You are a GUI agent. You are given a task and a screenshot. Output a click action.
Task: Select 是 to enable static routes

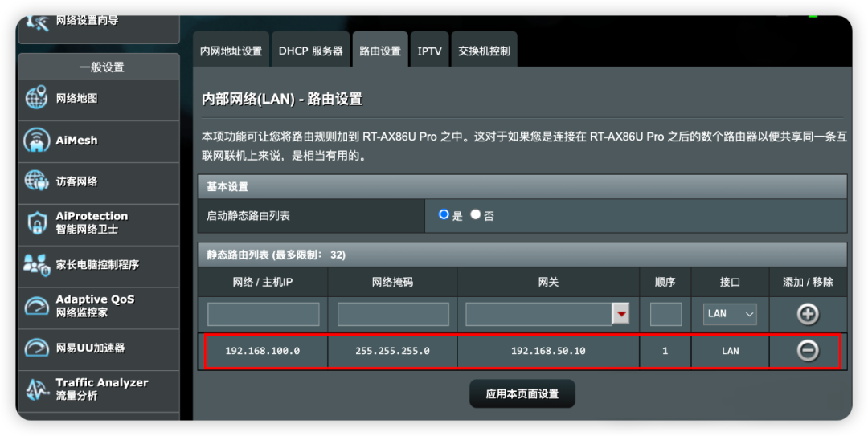pyautogui.click(x=444, y=214)
